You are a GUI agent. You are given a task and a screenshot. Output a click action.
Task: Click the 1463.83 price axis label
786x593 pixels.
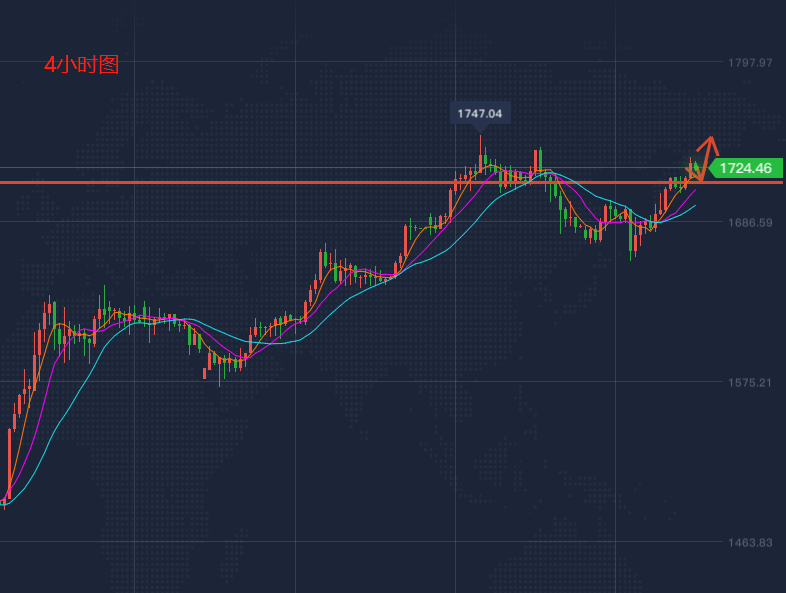[x=750, y=542]
